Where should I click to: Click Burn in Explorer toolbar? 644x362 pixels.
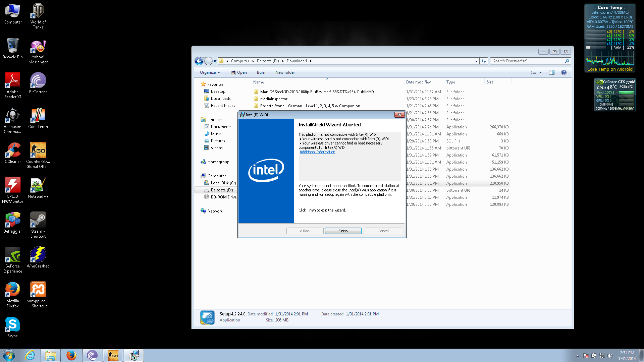point(261,72)
